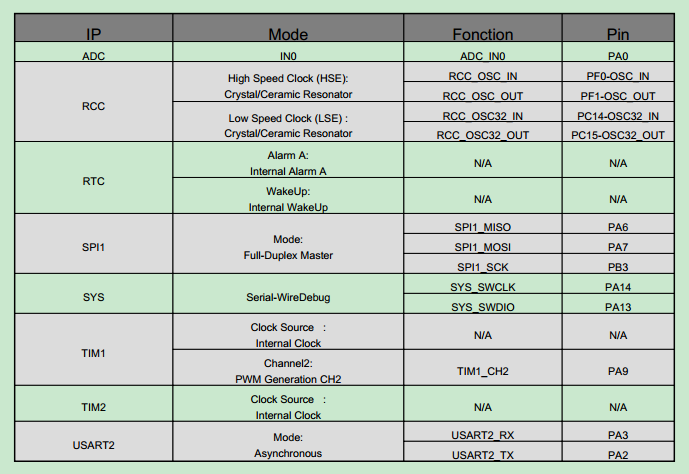Viewport: 689px width, 474px height.
Task: Select the RCC IP cell
Action: point(94,102)
